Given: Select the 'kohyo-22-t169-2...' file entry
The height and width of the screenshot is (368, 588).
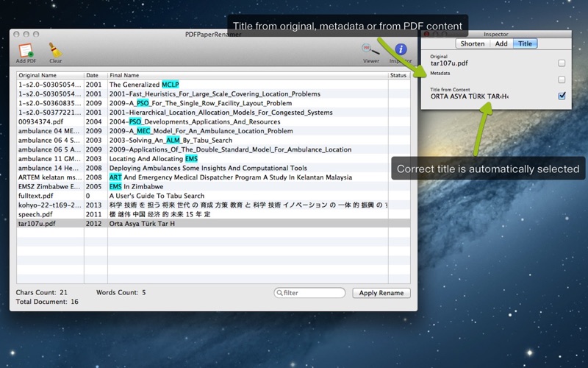Looking at the screenshot, I should click(49, 205).
